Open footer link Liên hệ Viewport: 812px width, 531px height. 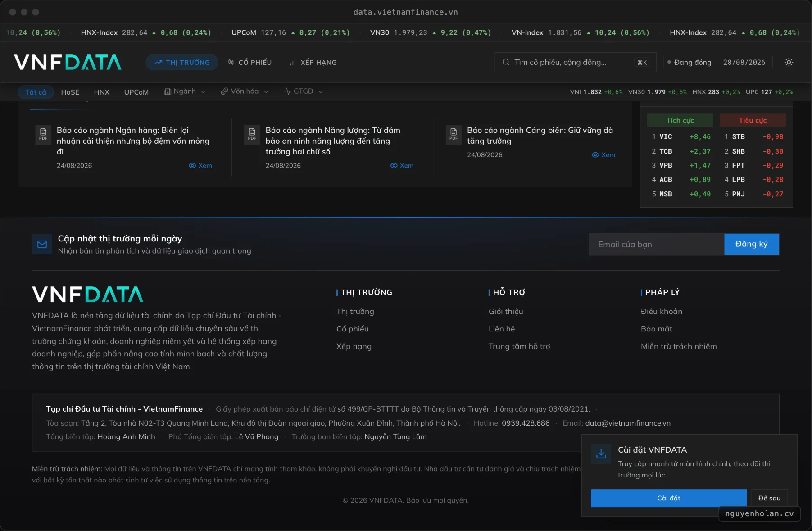502,329
